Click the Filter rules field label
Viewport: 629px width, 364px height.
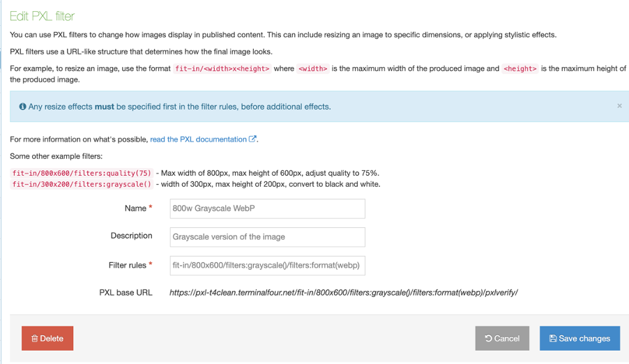127,265
